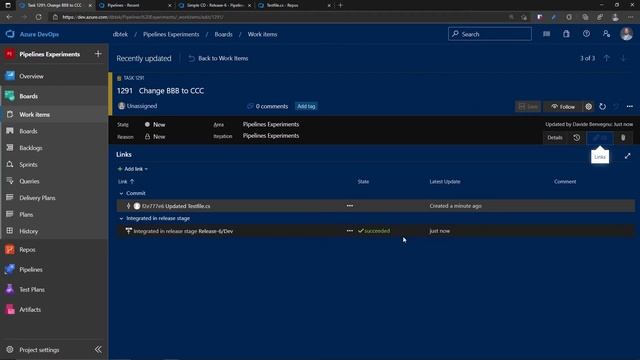This screenshot has height=360, width=640.
Task: Open the Area field Pipelines Experiments
Action: [x=271, y=124]
